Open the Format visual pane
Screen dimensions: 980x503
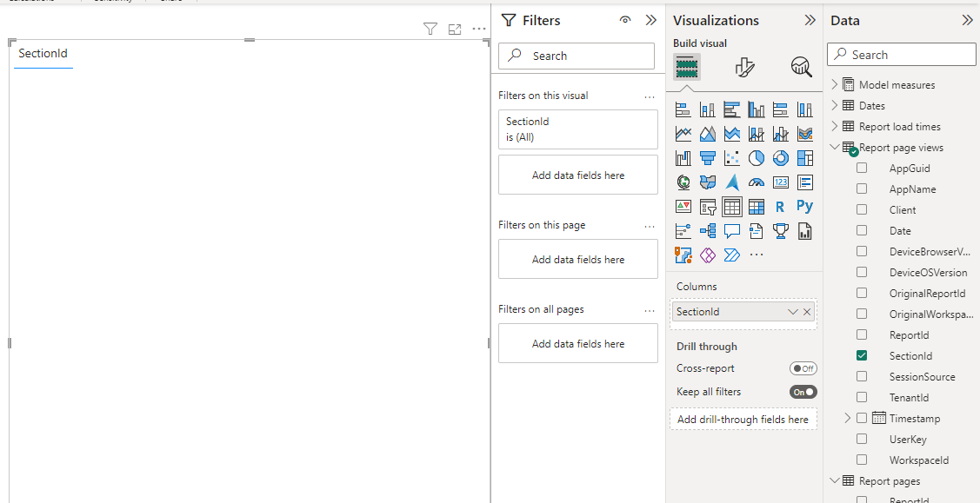743,67
